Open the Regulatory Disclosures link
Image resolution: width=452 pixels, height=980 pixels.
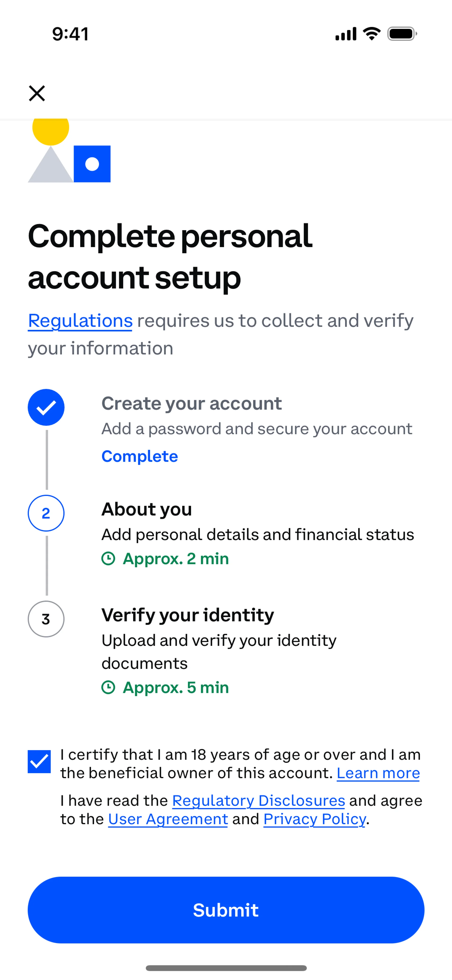(x=258, y=800)
